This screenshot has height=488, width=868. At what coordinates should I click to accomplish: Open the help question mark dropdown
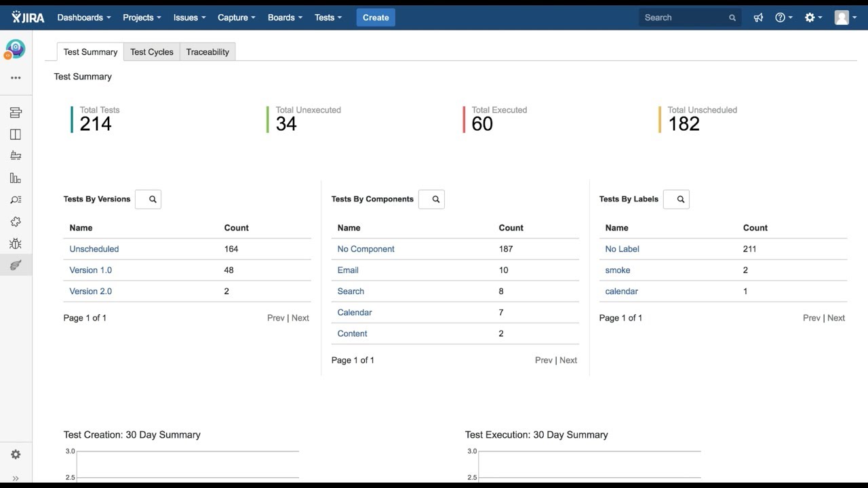pos(784,18)
